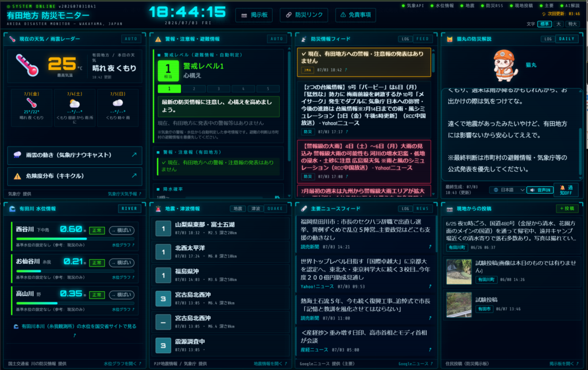Click the 7/5(日) cloud forecast icon
This screenshot has height=370, width=588.
[118, 103]
